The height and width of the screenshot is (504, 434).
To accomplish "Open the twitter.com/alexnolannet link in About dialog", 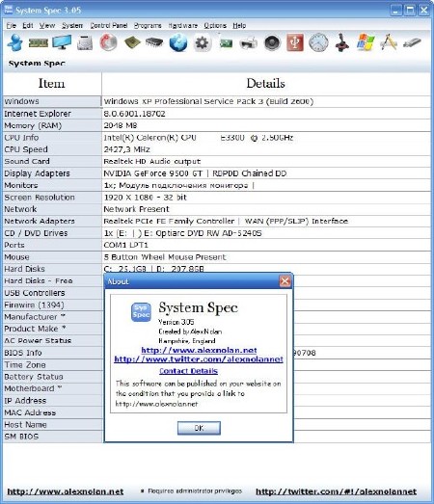I will [x=199, y=359].
